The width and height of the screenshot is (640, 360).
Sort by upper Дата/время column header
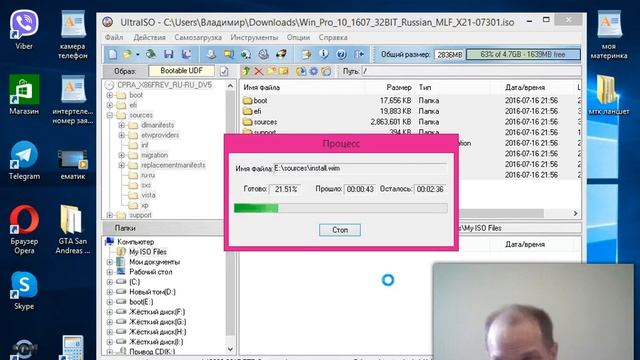point(524,87)
